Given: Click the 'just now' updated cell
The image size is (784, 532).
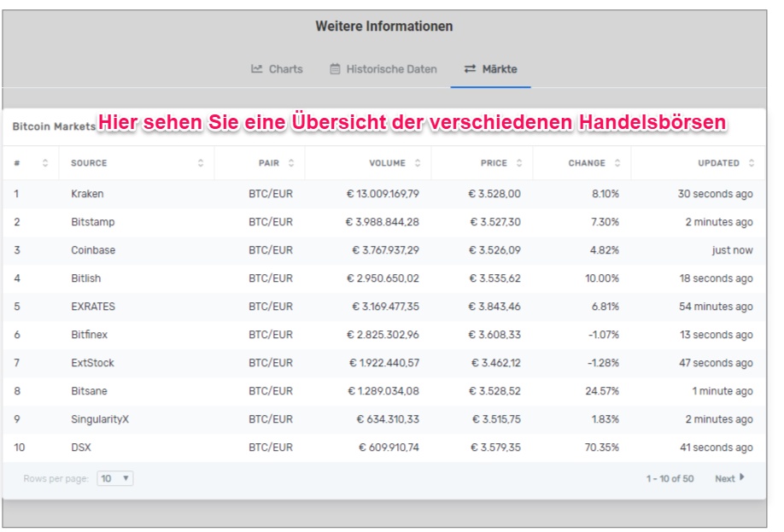Looking at the screenshot, I should click(x=733, y=250).
